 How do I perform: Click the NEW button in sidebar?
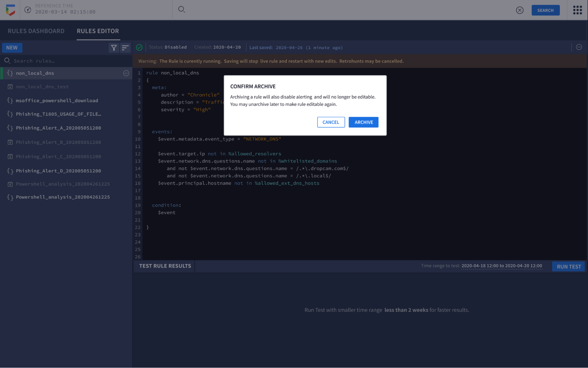(12, 47)
